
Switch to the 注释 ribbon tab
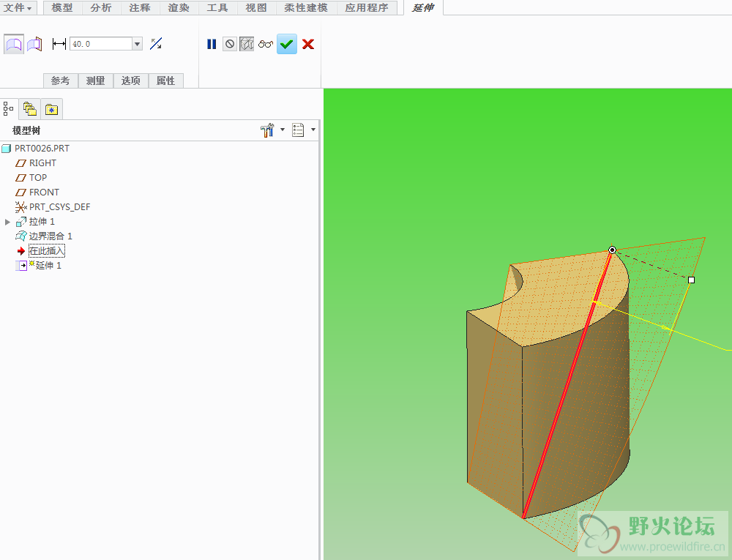point(140,7)
